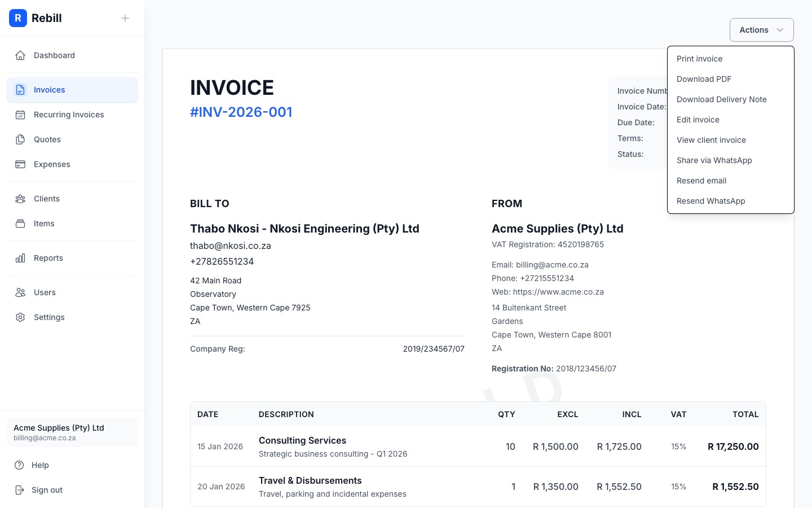Image resolution: width=812 pixels, height=508 pixels.
Task: Click Resend WhatsApp in the menu
Action: pos(710,201)
